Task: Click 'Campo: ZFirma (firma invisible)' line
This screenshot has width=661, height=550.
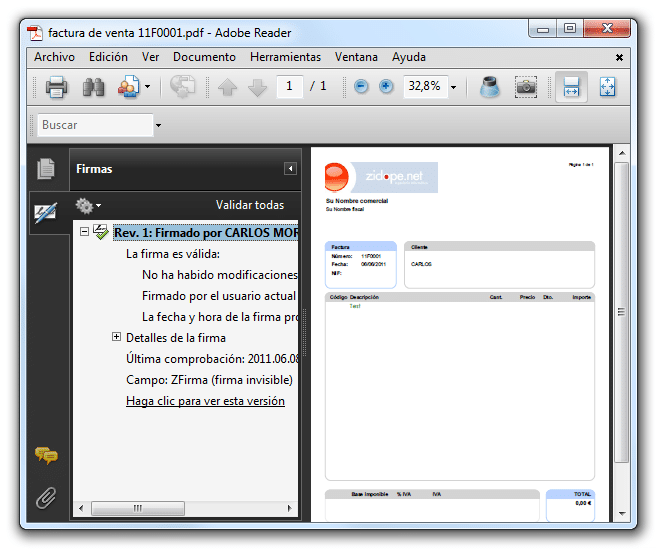Action: 209,380
